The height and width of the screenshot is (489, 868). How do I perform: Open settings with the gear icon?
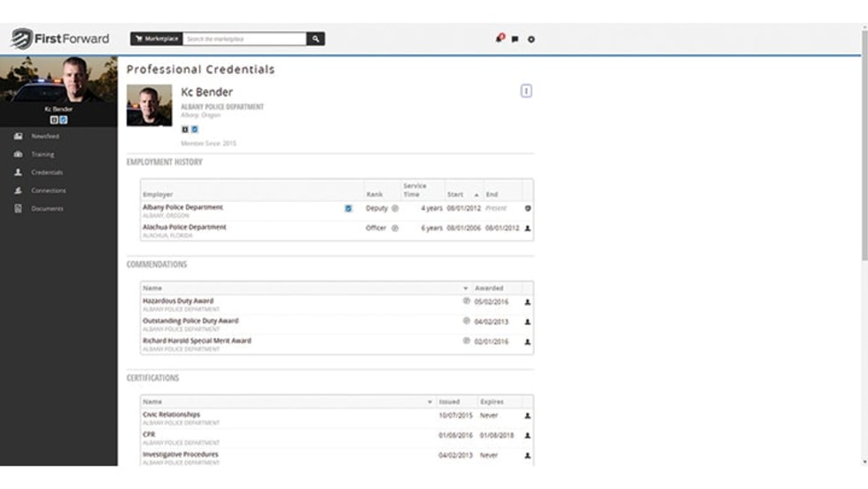[x=531, y=39]
